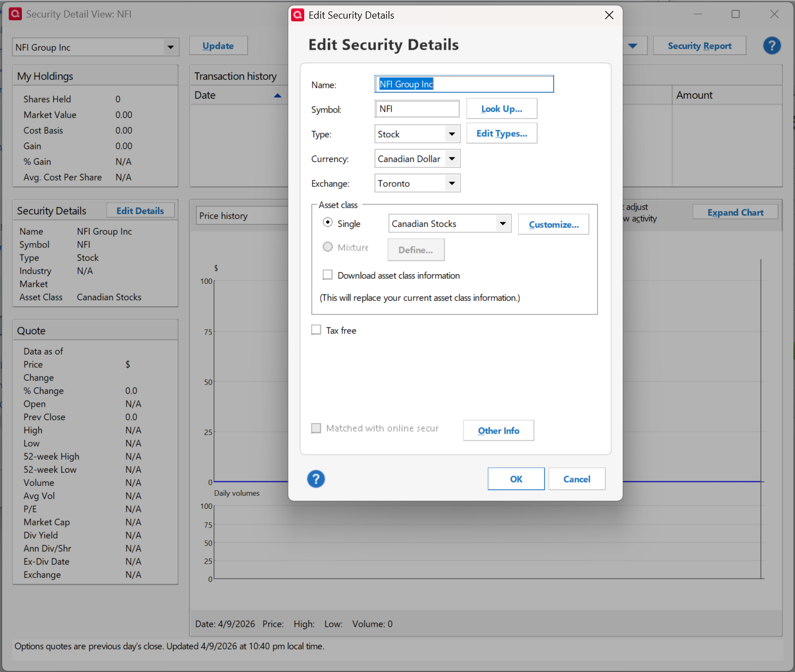Image resolution: width=795 pixels, height=672 pixels.
Task: Select the Single asset class radio button
Action: 328,222
